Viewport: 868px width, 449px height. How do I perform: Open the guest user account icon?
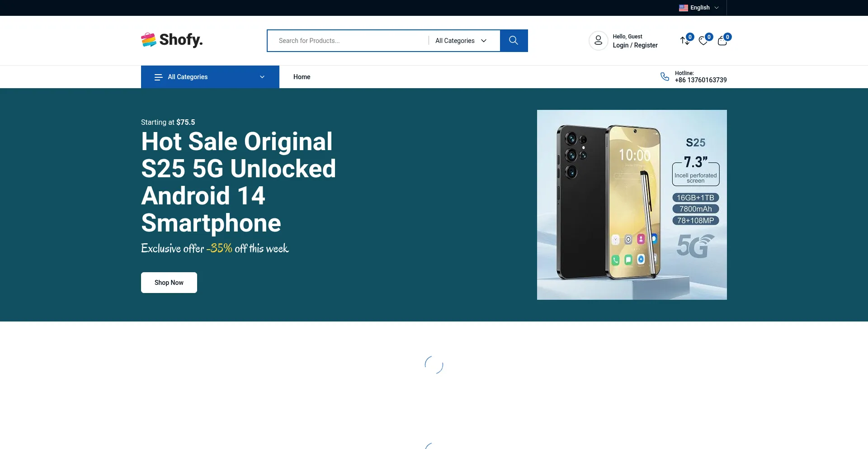coord(598,41)
